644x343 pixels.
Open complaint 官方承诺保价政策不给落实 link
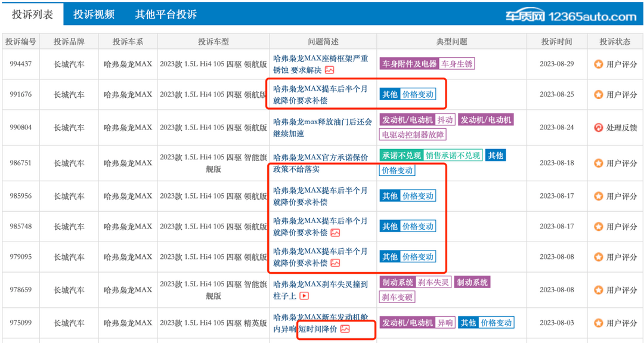click(x=320, y=163)
